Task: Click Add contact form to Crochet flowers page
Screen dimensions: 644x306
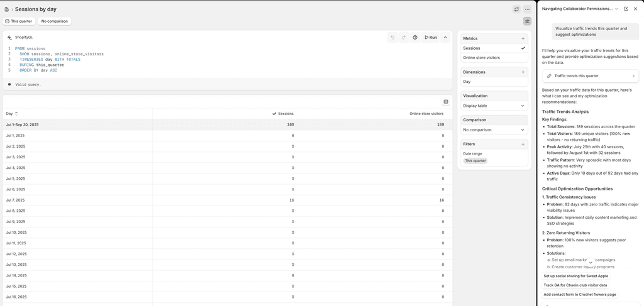Action: [x=580, y=295]
